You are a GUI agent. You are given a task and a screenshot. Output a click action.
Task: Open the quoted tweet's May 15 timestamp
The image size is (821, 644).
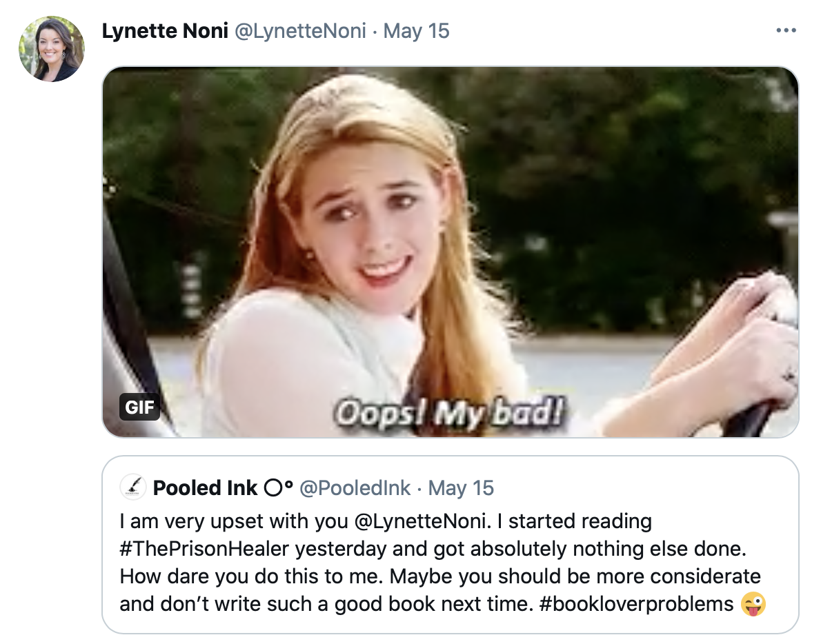point(461,488)
